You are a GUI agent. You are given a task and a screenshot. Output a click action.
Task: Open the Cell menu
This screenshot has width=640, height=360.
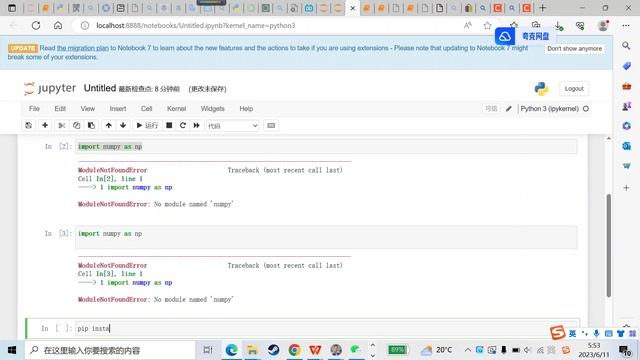147,109
